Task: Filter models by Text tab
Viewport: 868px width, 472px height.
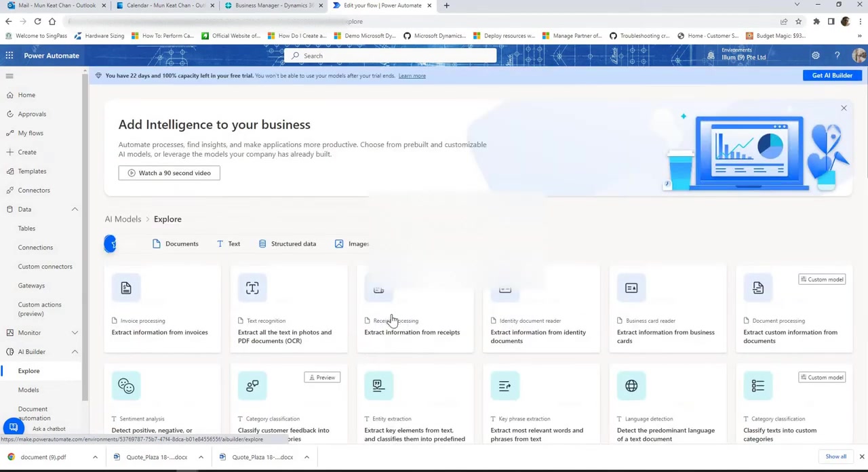Action: 229,243
